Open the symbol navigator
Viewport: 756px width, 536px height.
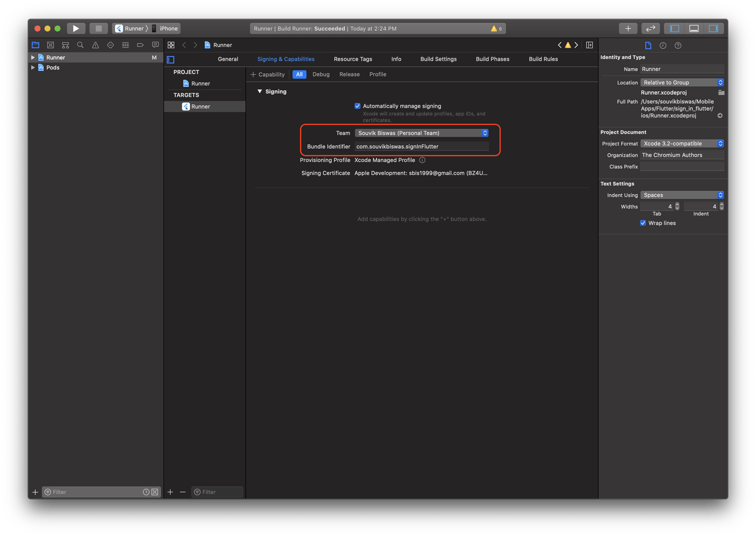pos(66,45)
